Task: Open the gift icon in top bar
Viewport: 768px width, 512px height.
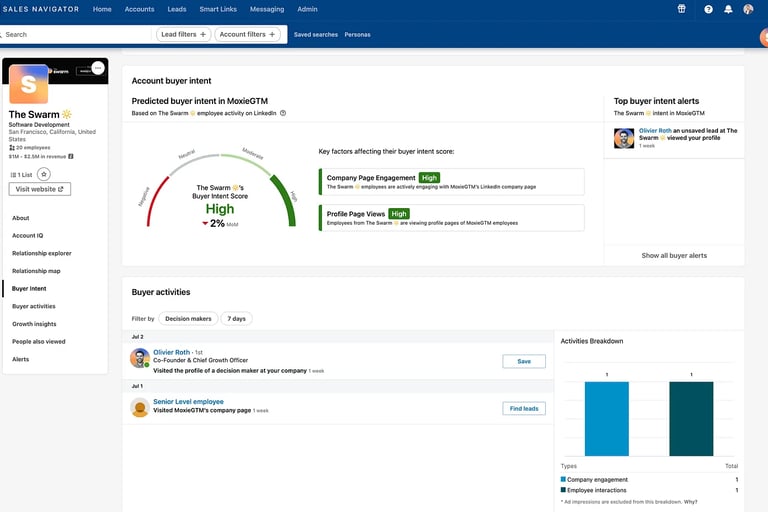Action: [x=681, y=9]
